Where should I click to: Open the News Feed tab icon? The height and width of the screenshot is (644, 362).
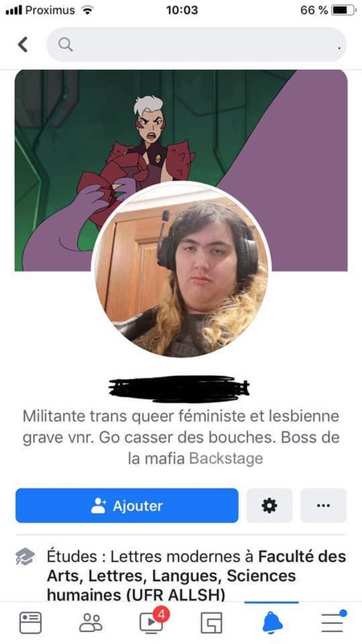pos(31,622)
